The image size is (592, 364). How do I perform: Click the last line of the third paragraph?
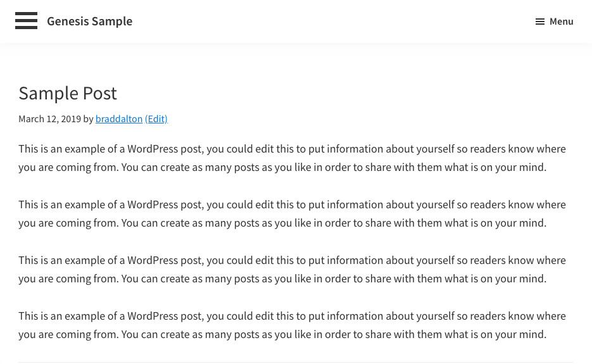282,279
